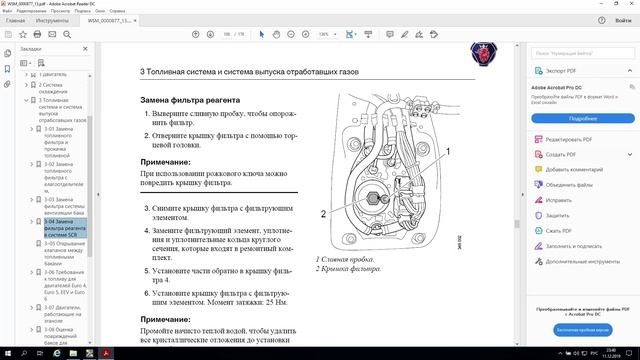The image size is (640, 360).
Task: Add a sticky note comment from the toolbar
Action: [390, 35]
